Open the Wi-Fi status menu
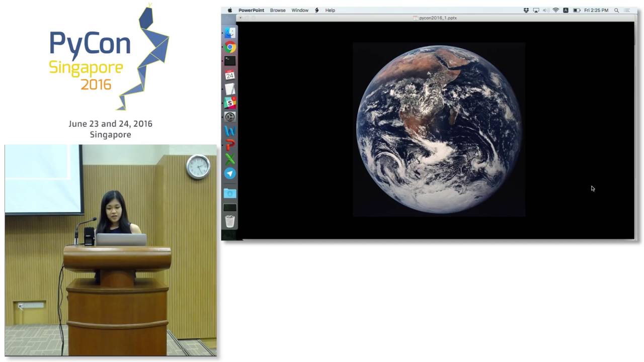Image resolution: width=644 pixels, height=362 pixels. pos(556,10)
